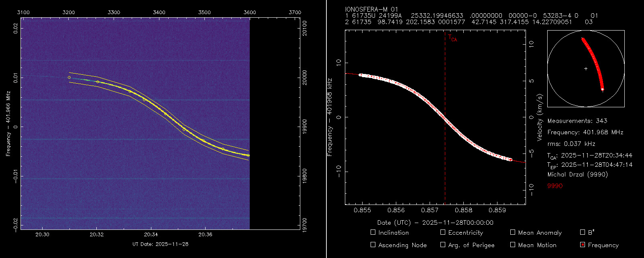Select the red end point on Doppler curve
644x258 pixels.
510,160
